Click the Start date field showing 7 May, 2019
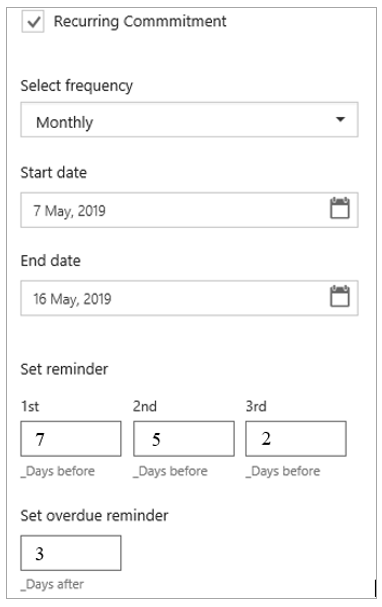Viewport: 382px width, 607px height. point(189,210)
